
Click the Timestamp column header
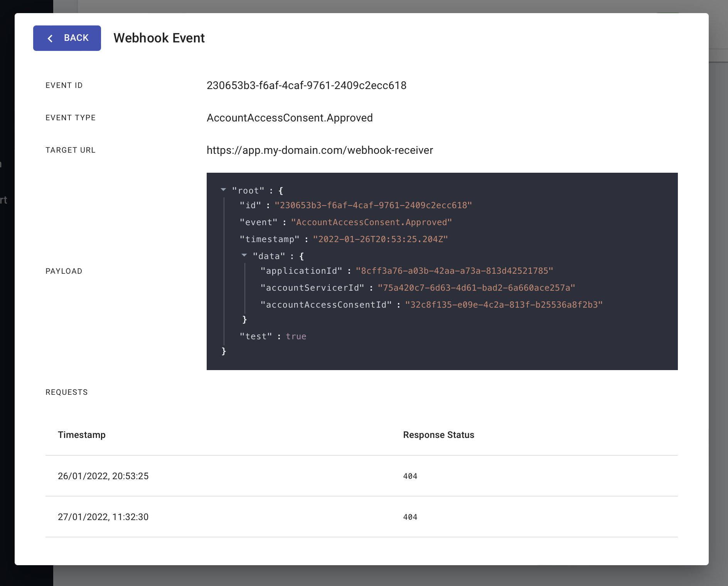click(x=82, y=435)
